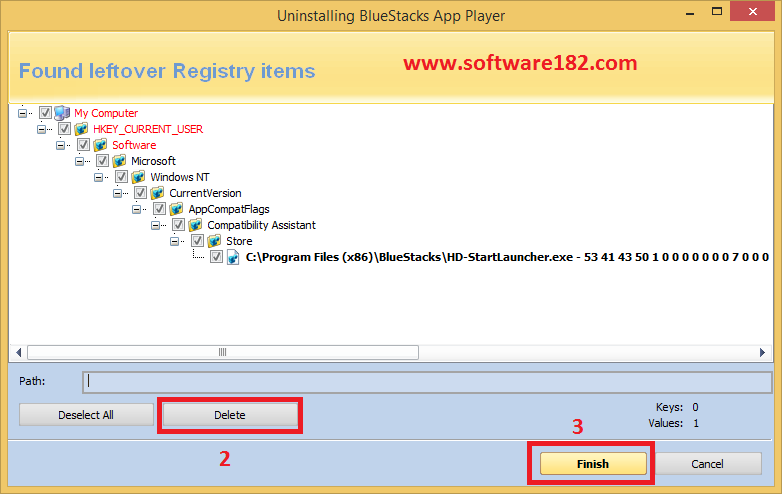Collapse the Microsoft node
Screen dimensions: 782x494
[x=79, y=161]
